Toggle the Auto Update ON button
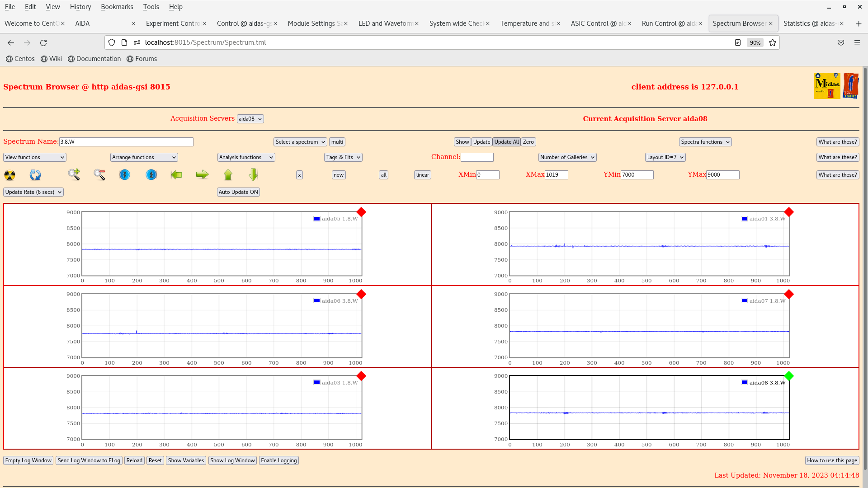The height and width of the screenshot is (488, 868). coord(238,192)
